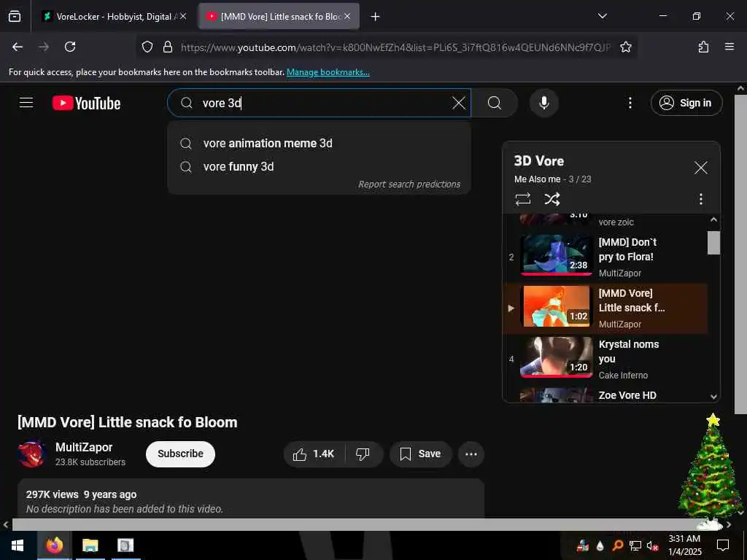The width and height of the screenshot is (747, 560).
Task: Toggle loop playlist button
Action: click(x=522, y=199)
